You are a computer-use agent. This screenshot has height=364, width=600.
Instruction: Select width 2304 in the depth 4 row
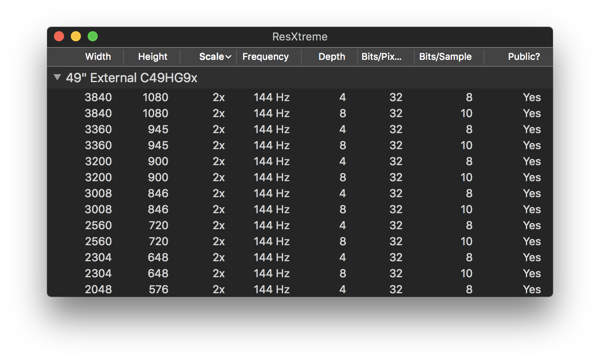[98, 257]
